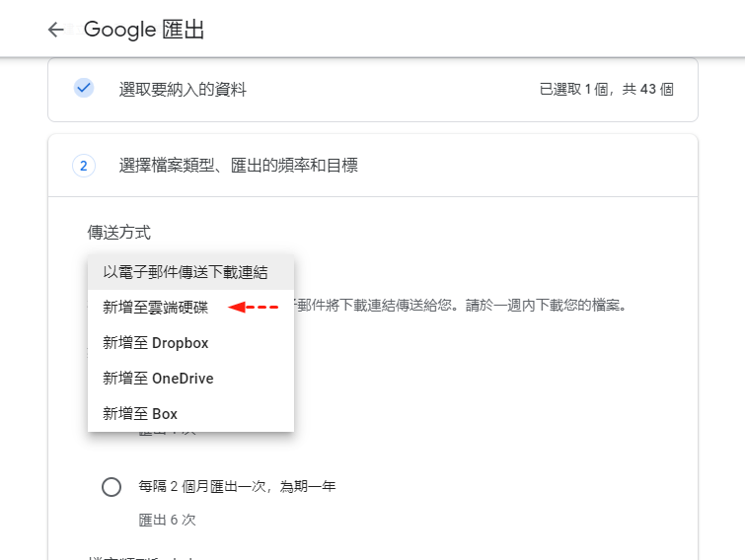Collapse the 選擇檔案類型、匯出的頻率和目標 section
This screenshot has height=560, width=745.
pyautogui.click(x=238, y=166)
